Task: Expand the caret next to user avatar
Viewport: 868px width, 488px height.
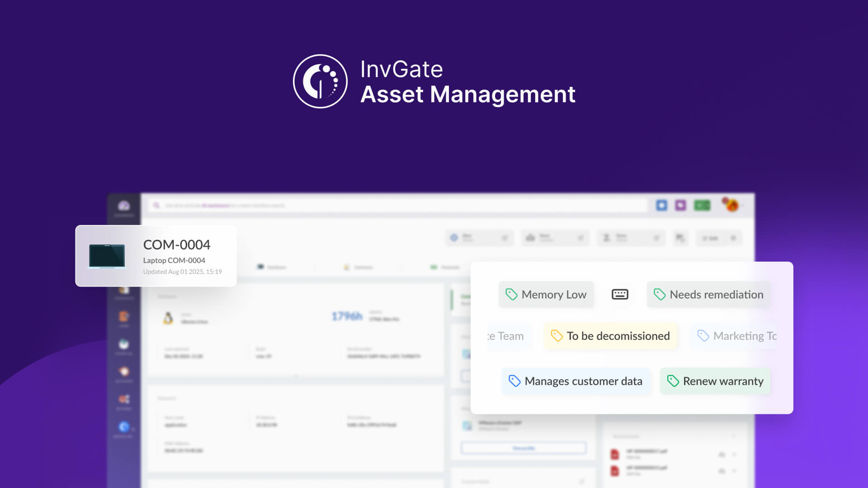Action: pyautogui.click(x=743, y=206)
